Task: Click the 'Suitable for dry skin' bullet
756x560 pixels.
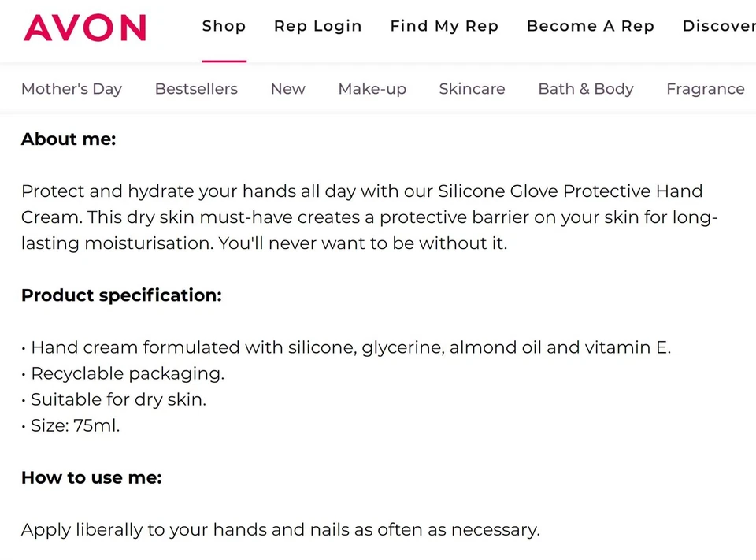Action: click(118, 399)
